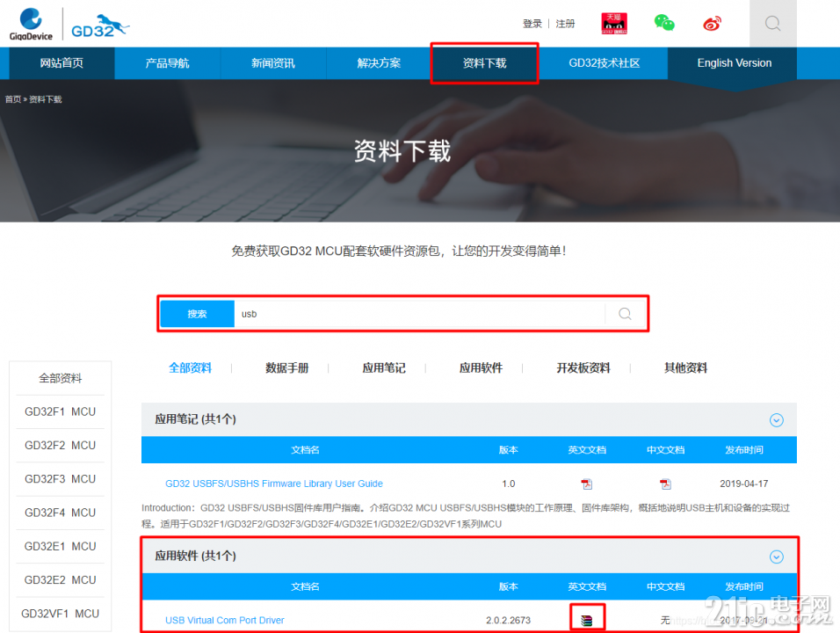The width and height of the screenshot is (840, 633).
Task: Click the 应用笔记 (共1个) section title
Action: tap(196, 419)
